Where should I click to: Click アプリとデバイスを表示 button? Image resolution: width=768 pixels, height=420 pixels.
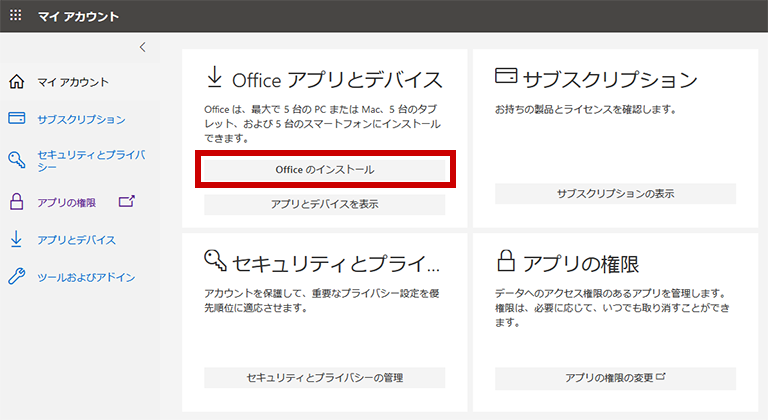325,204
